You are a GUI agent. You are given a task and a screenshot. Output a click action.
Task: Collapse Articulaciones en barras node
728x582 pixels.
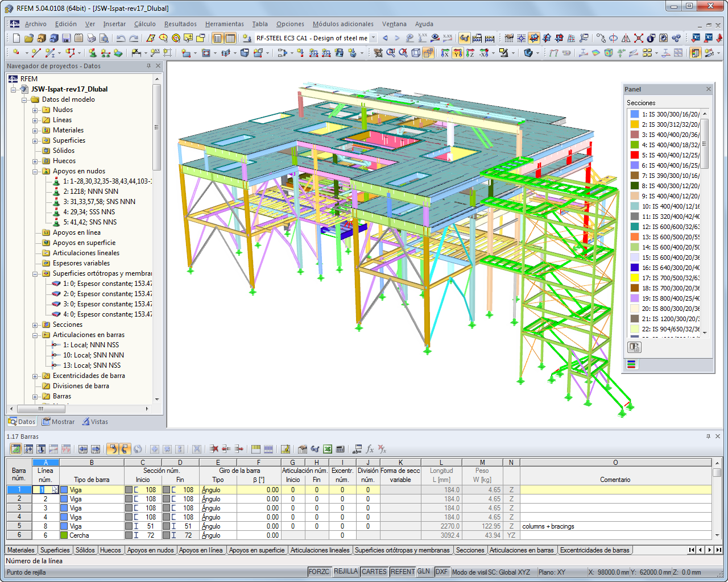tap(35, 335)
